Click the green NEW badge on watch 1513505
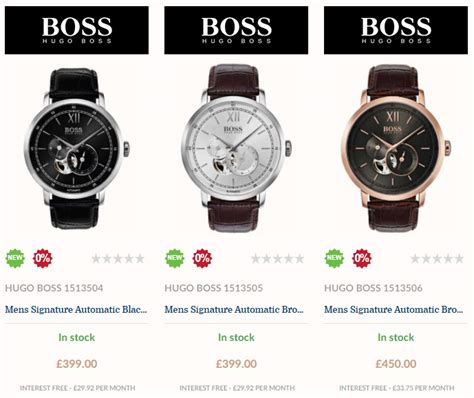Image resolution: width=474 pixels, height=398 pixels. tap(175, 258)
